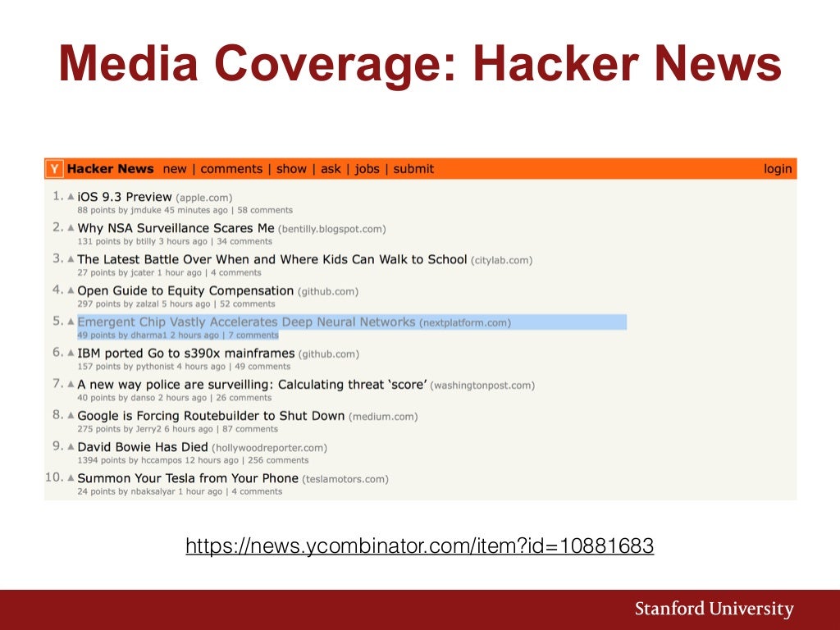Upvote the iOS 9.3 Preview story
Viewport: 840px width, 630px height.
(71, 197)
